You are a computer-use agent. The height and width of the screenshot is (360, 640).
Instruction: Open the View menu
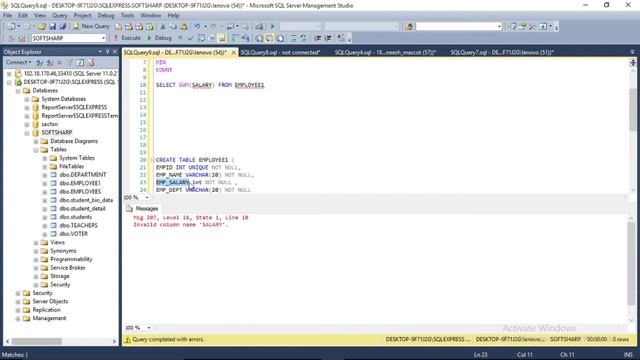click(x=40, y=16)
